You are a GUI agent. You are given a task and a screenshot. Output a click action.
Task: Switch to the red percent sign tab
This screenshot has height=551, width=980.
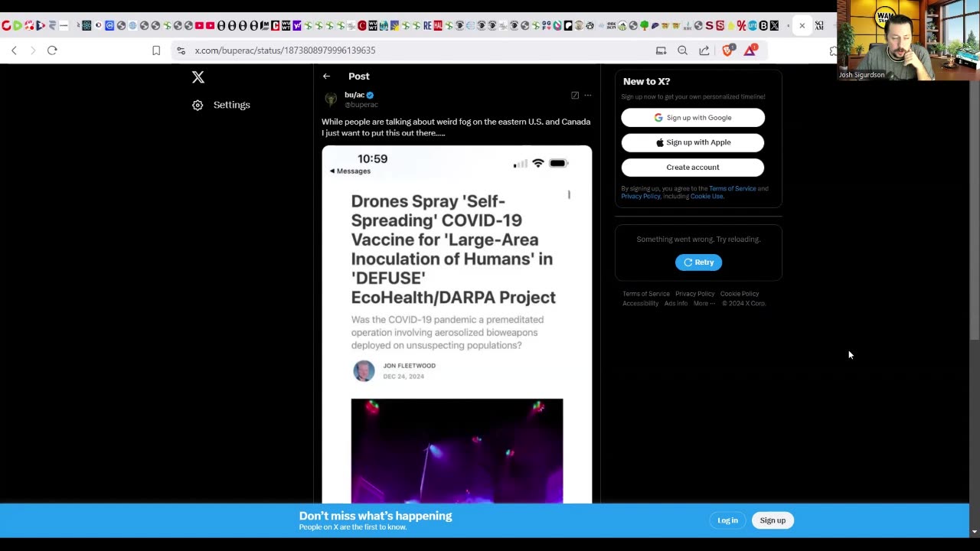pos(741,26)
